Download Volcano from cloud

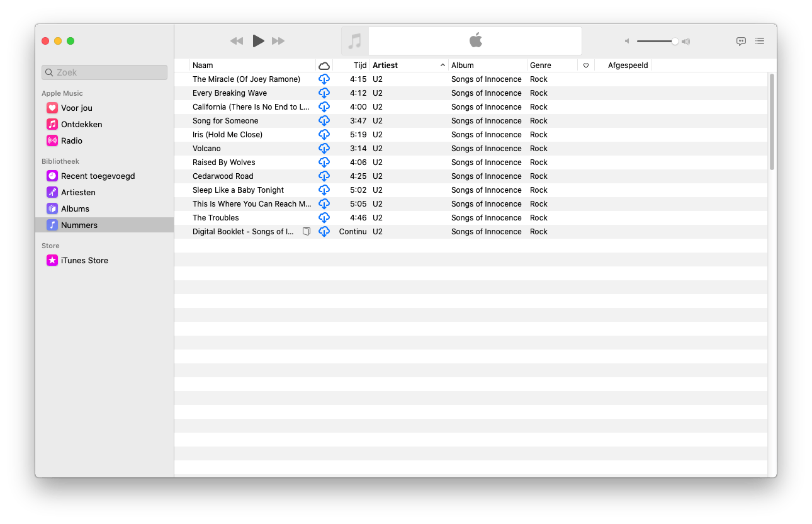[324, 149]
